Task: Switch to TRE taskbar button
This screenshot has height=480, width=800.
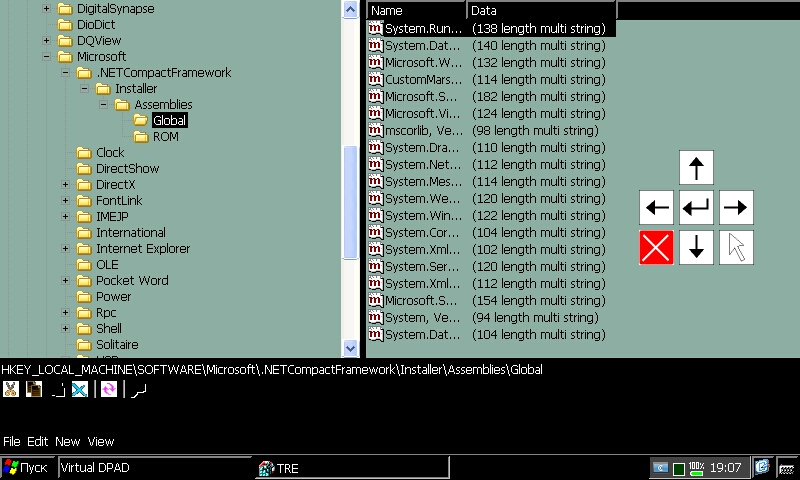Action: [x=352, y=468]
